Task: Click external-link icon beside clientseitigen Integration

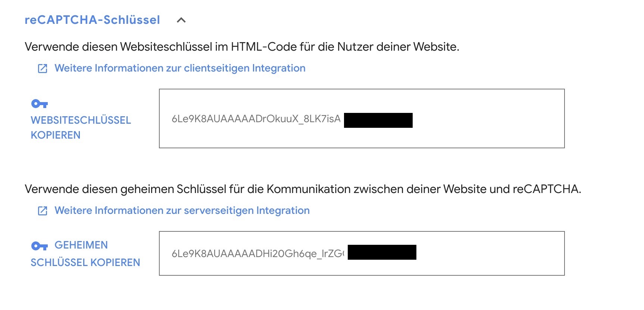Action: [x=43, y=69]
